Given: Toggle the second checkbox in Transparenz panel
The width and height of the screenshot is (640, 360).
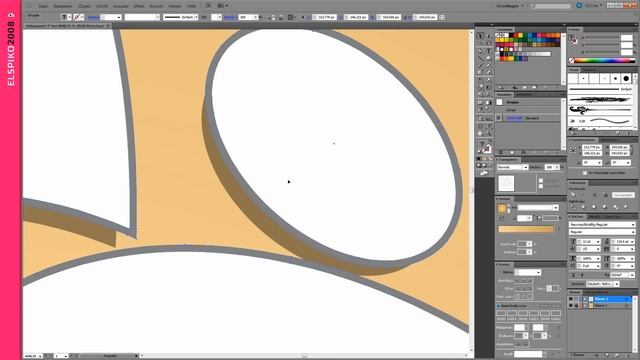Looking at the screenshot, I should tap(541, 186).
